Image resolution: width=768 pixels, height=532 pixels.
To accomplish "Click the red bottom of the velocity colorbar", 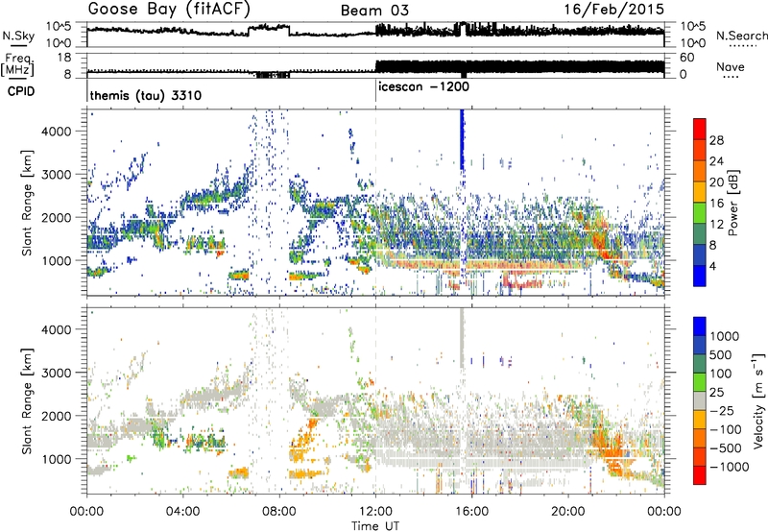I will coord(700,475).
